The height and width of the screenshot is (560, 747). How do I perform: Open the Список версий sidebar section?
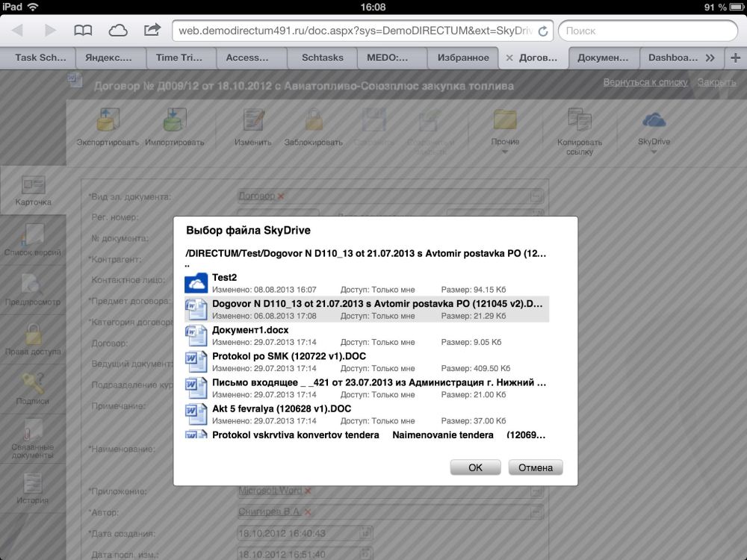33,240
